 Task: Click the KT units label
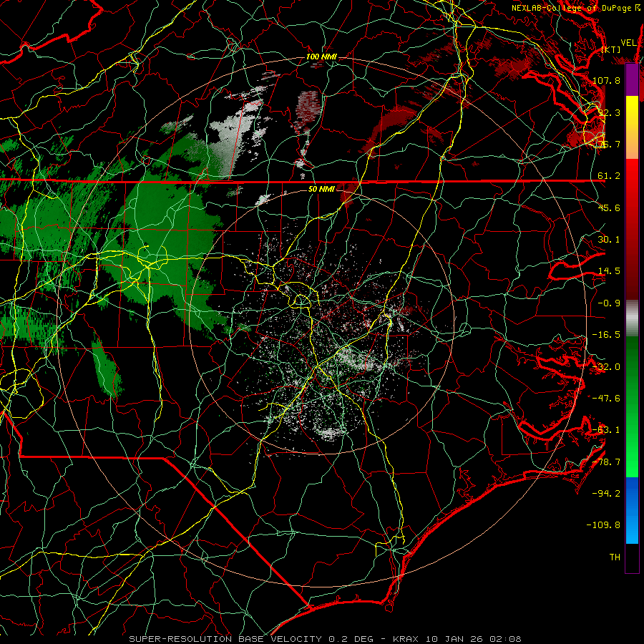(x=611, y=49)
